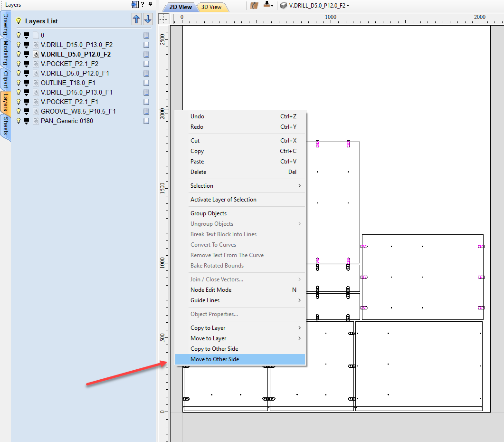Click the page icon of V.DRILL_D5.0_P12.0_F1

point(146,73)
